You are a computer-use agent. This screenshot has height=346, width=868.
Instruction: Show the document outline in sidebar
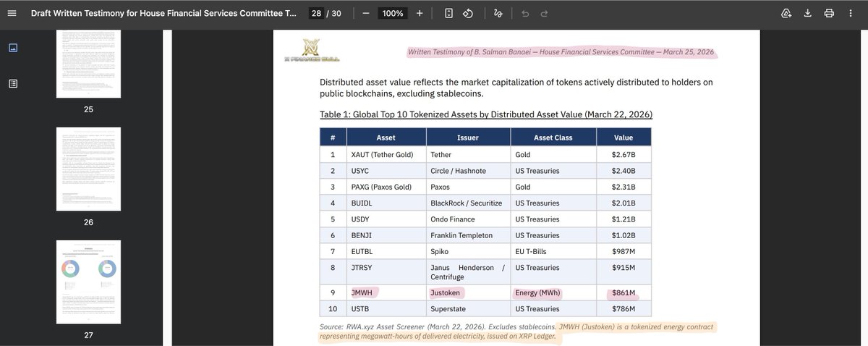tap(13, 83)
